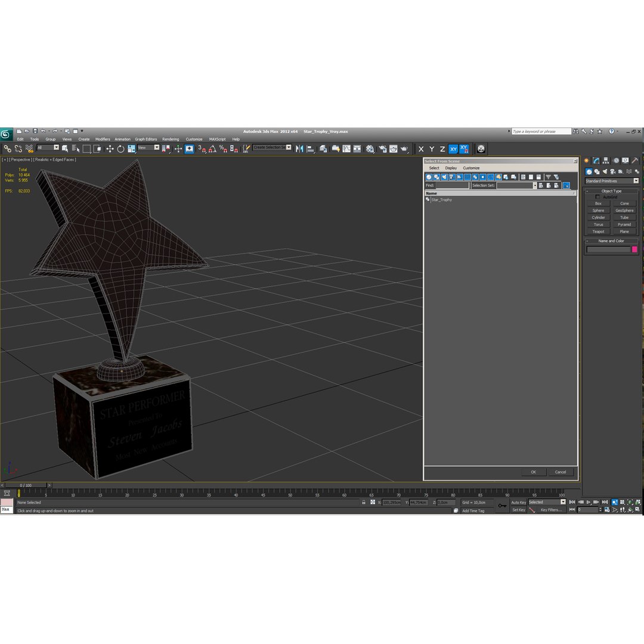Open the selection filter All dropdown

click(48, 148)
